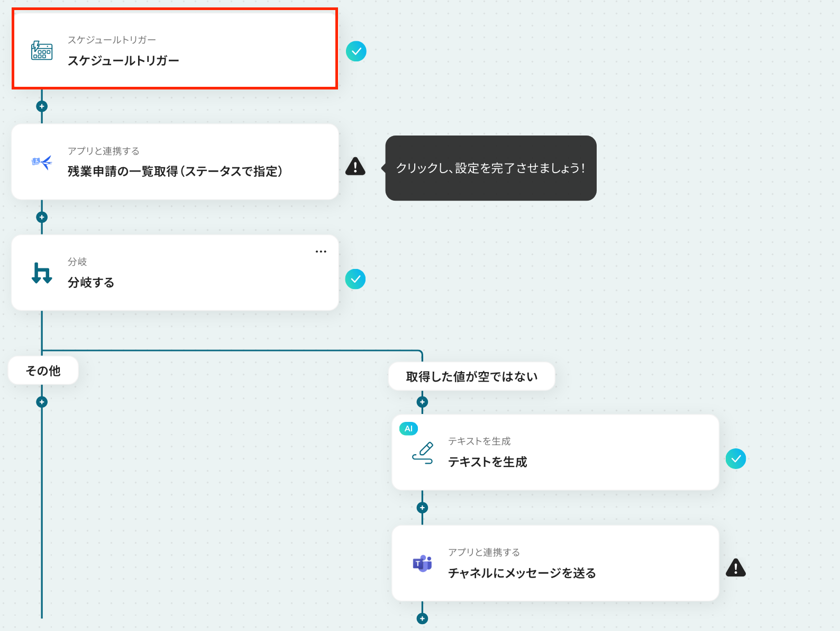Add step below 残業申請の一覧取得 via plus
This screenshot has height=631, width=840.
(x=42, y=217)
